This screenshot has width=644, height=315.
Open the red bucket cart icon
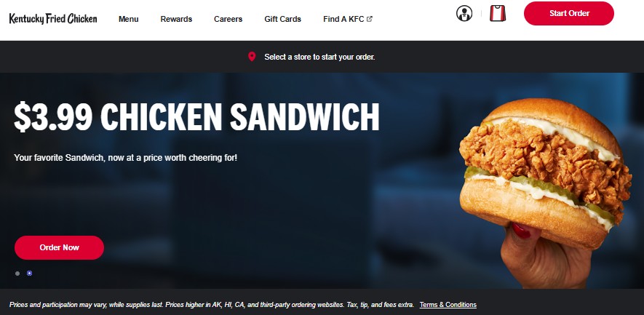tap(498, 13)
